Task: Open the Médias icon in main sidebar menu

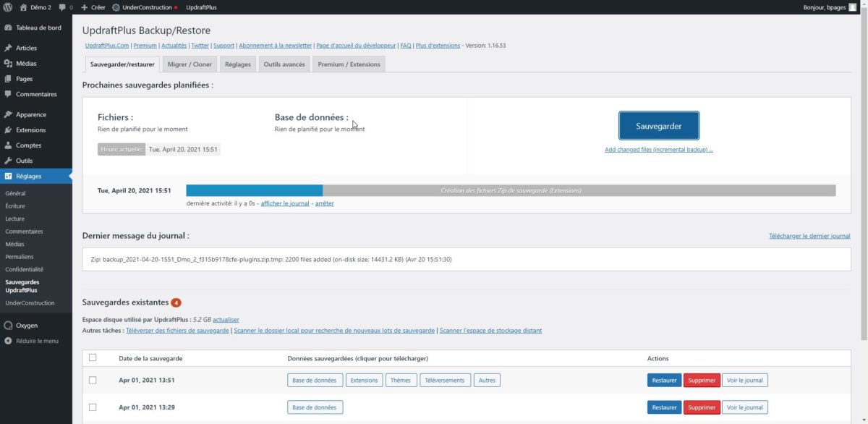Action: coord(8,64)
